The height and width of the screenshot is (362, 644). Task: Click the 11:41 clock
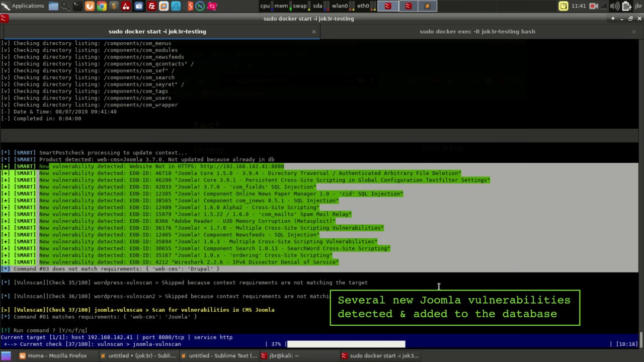point(579,6)
